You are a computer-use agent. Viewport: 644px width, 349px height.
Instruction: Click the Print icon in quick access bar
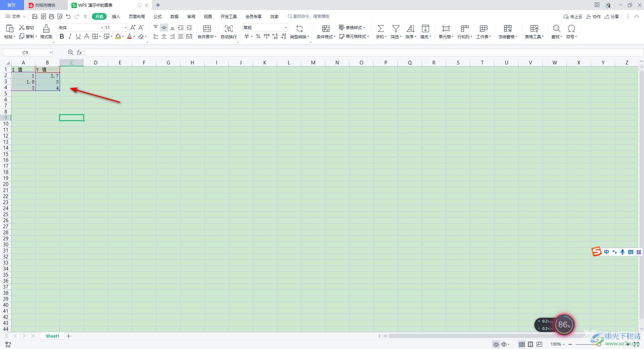(x=51, y=16)
